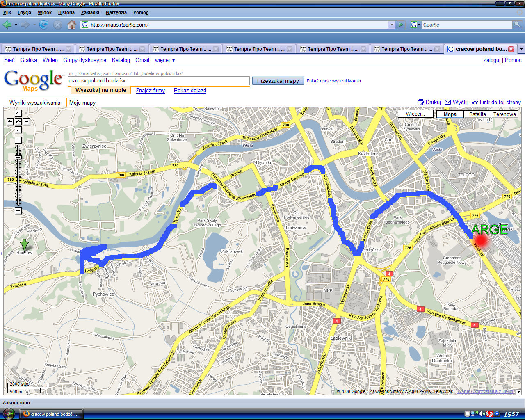Click the search magnifier in the Firefox search box

point(517,25)
